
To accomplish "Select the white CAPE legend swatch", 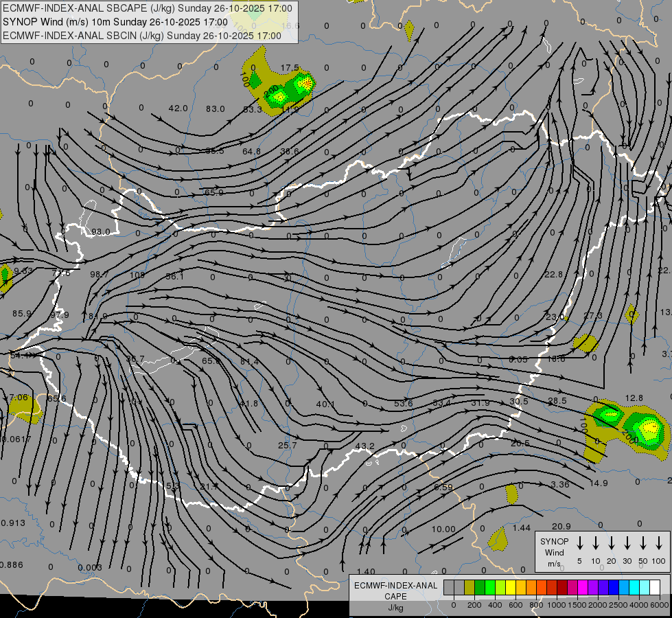I will coord(654,587).
